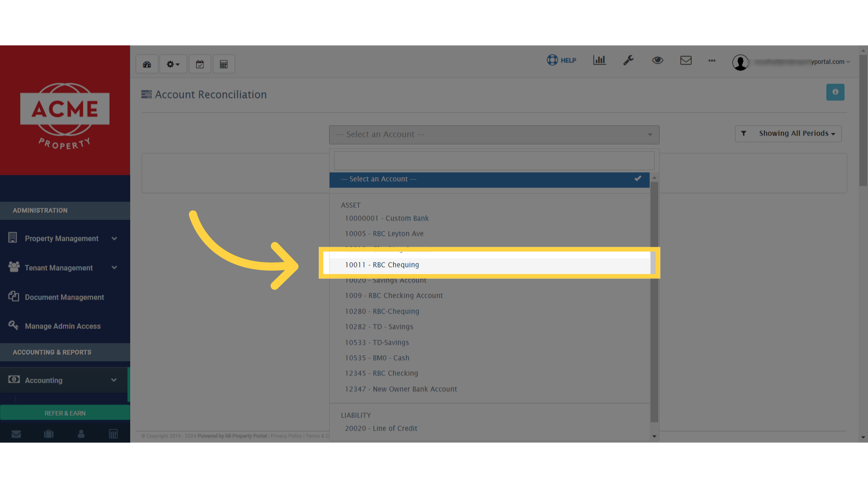Open the bar chart reports icon

pos(599,60)
